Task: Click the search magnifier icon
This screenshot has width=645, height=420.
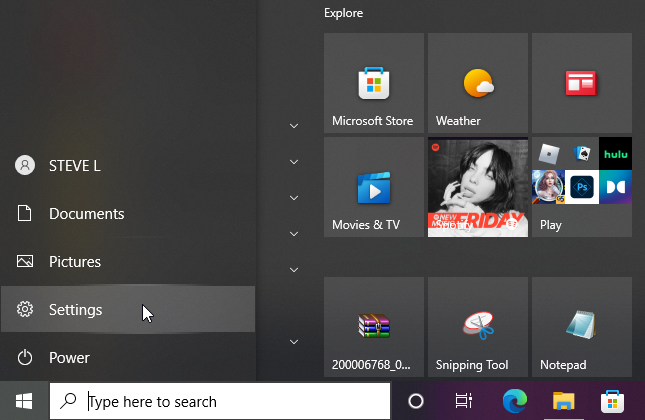Action: point(68,401)
